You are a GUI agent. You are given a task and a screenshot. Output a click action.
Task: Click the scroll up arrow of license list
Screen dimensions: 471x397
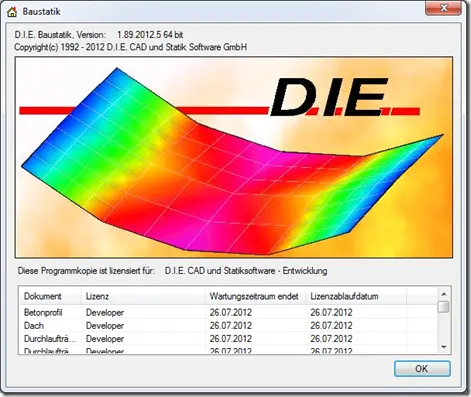[x=444, y=294]
